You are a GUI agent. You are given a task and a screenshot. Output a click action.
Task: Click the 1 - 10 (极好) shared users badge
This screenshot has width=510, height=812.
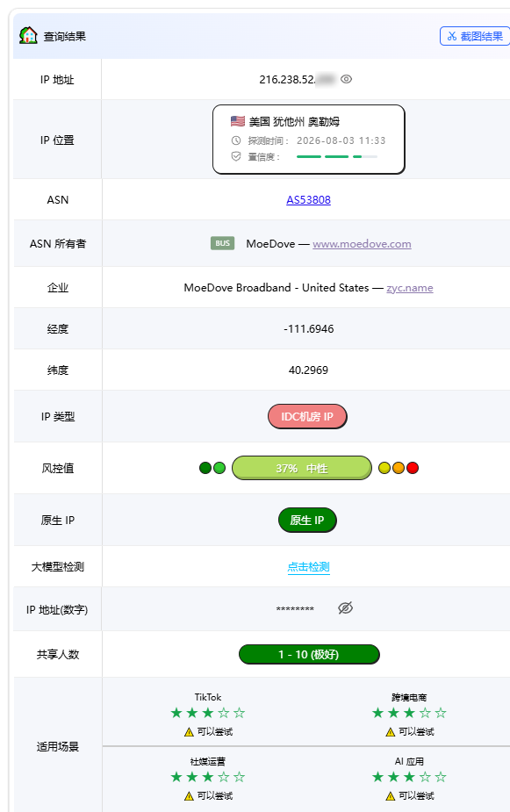click(309, 655)
